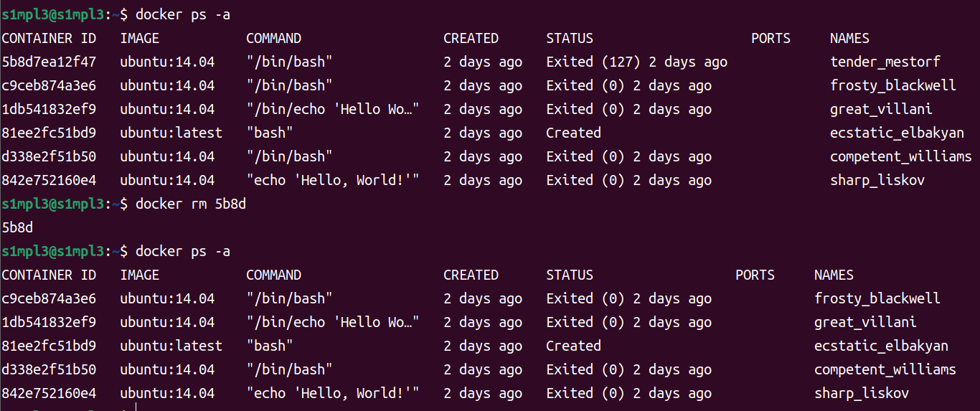Click sharp_liskov in the first listing

coord(877,180)
